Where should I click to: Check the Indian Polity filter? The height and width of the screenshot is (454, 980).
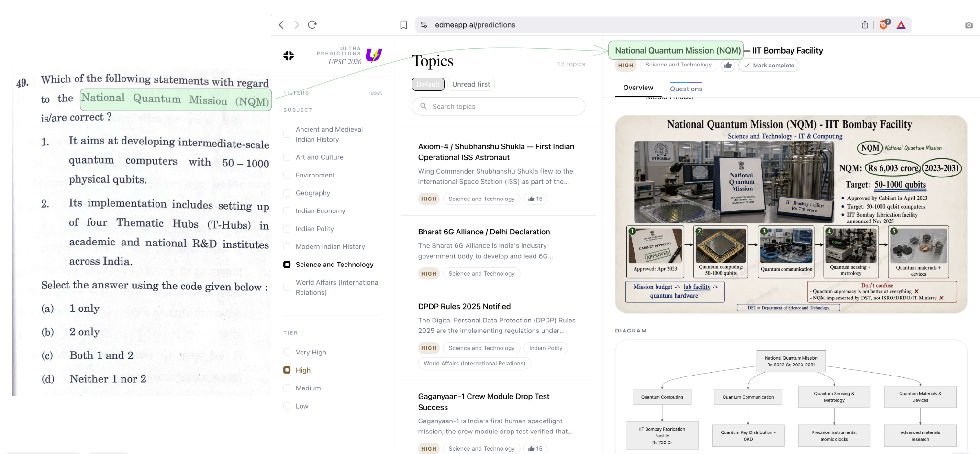(x=287, y=229)
